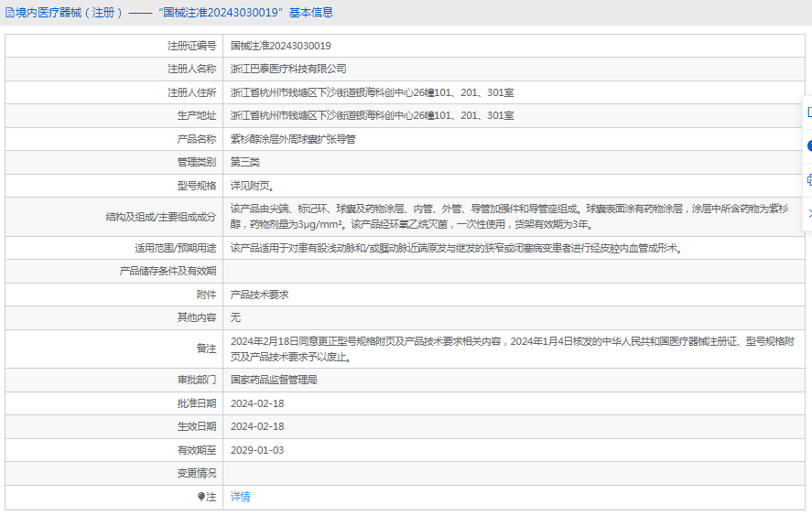The width and height of the screenshot is (812, 515).
Task: Click the registrant name 浙江巴泰医疗科技有限公司
Action: tap(288, 69)
